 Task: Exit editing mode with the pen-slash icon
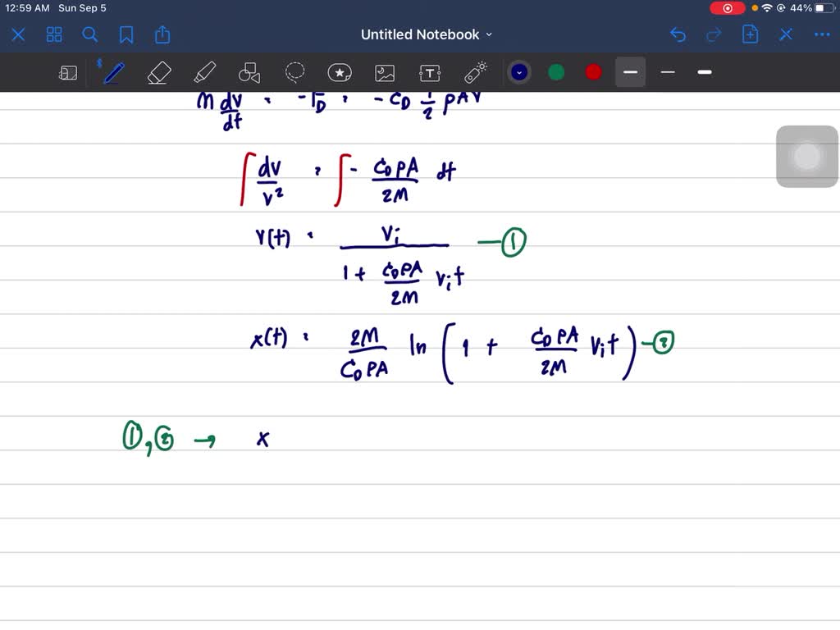point(786,34)
